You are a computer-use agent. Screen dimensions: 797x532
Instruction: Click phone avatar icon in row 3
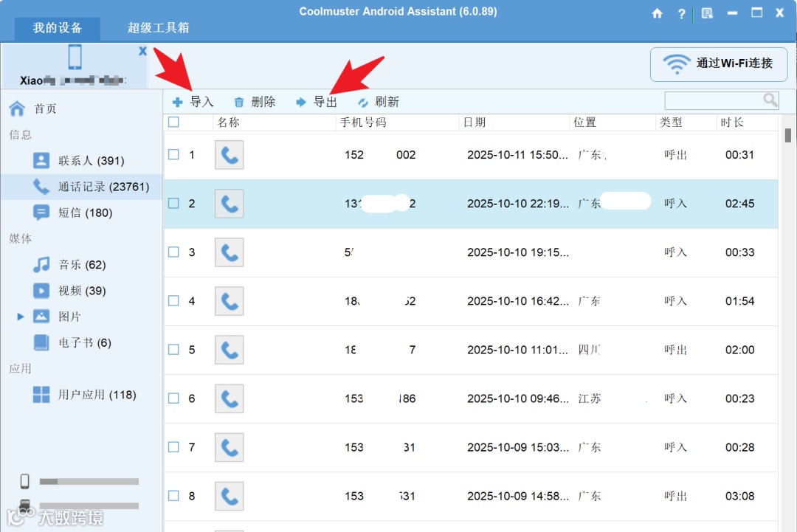click(x=230, y=252)
